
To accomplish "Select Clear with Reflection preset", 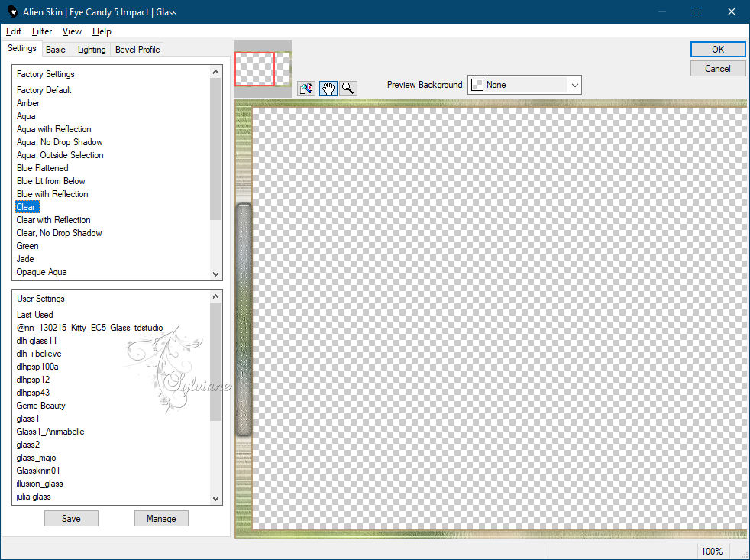I will pos(53,220).
